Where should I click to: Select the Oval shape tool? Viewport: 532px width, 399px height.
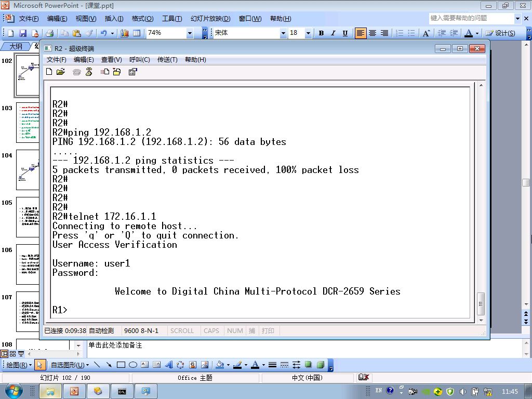[x=132, y=365]
